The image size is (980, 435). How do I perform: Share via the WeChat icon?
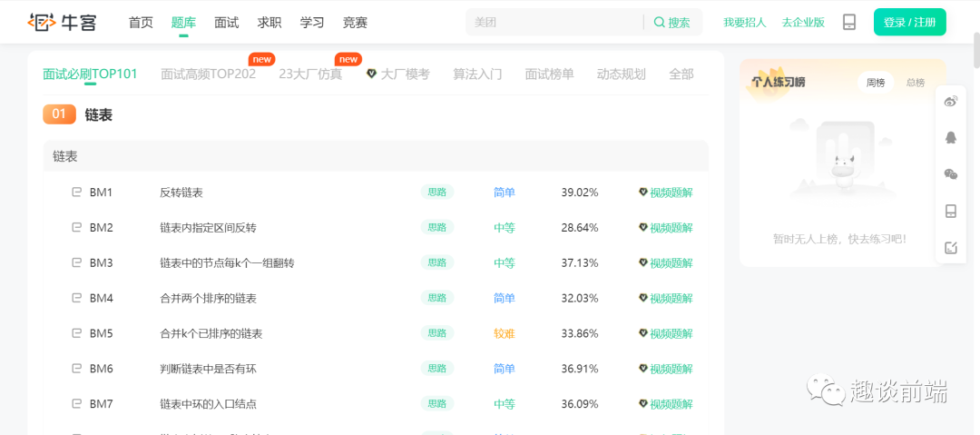pos(951,174)
